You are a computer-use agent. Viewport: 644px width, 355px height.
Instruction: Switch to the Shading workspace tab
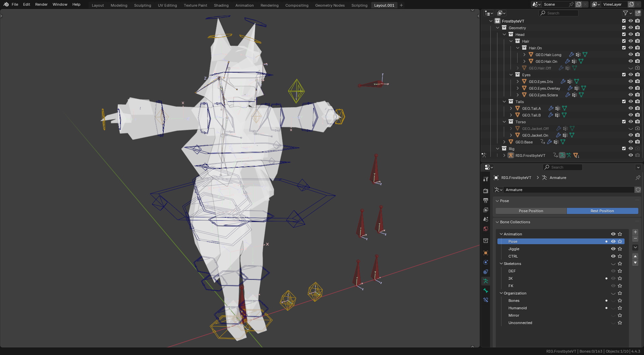tap(221, 5)
